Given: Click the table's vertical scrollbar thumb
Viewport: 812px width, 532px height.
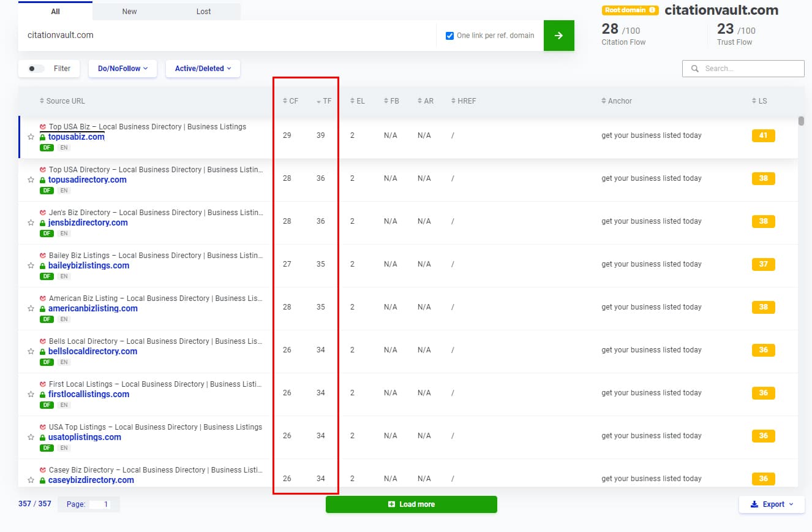Looking at the screenshot, I should pos(801,121).
